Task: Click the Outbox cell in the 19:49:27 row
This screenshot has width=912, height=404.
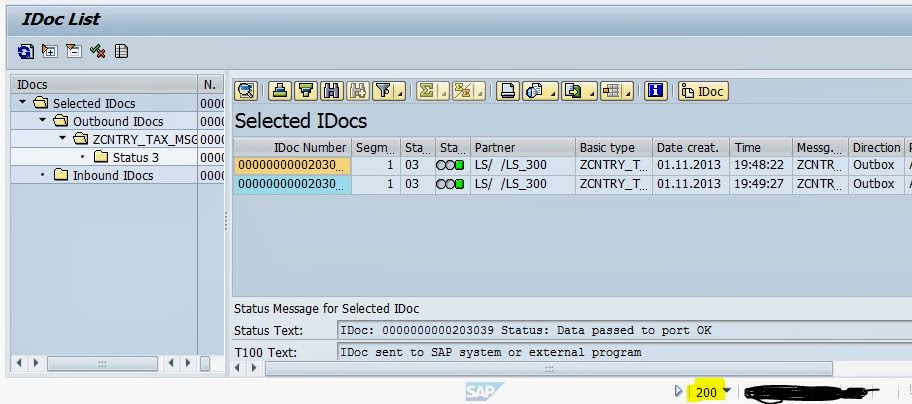Action: point(877,184)
